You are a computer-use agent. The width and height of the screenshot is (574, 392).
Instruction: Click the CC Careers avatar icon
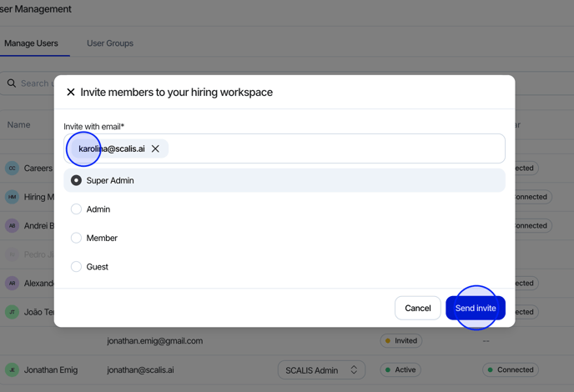click(x=12, y=168)
